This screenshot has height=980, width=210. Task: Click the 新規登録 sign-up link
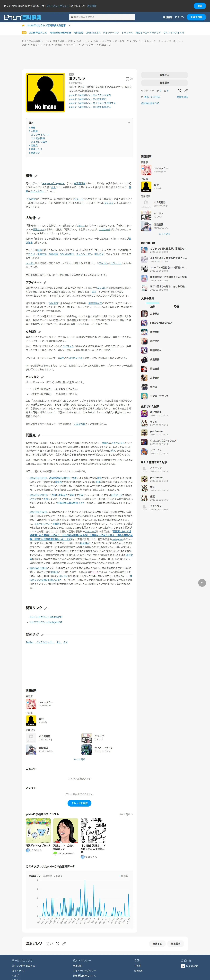click(x=168, y=17)
